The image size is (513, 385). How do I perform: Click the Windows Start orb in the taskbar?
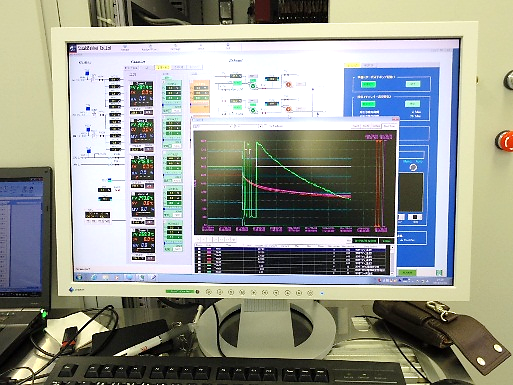pos(79,277)
